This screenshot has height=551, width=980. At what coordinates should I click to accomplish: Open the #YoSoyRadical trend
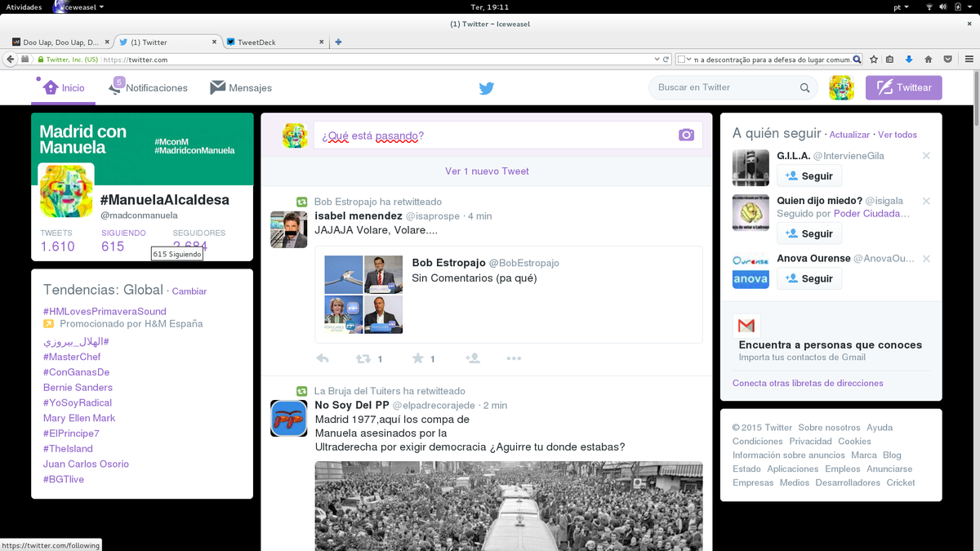click(x=78, y=402)
